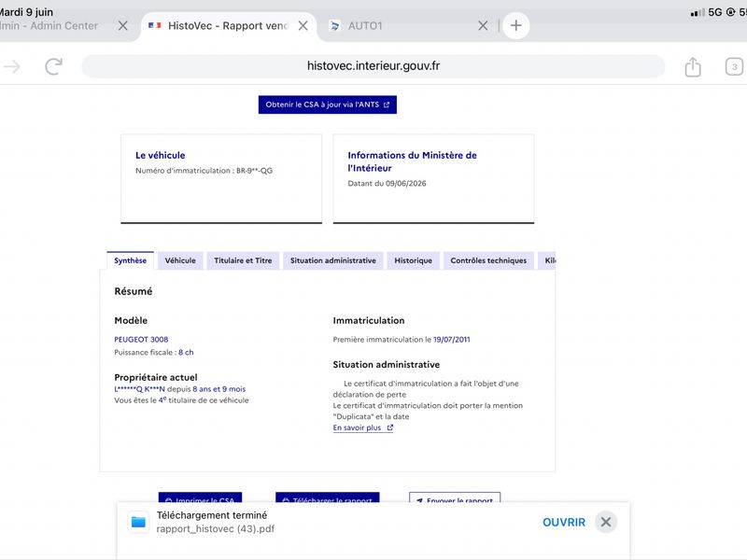
Task: Click Informations du Ministère de l'Intérieur heading
Action: (412, 161)
